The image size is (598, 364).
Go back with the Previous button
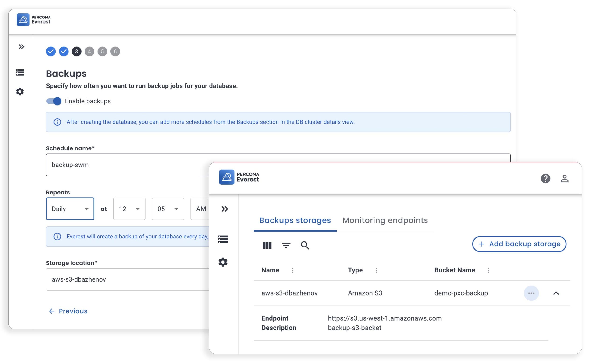click(x=68, y=311)
